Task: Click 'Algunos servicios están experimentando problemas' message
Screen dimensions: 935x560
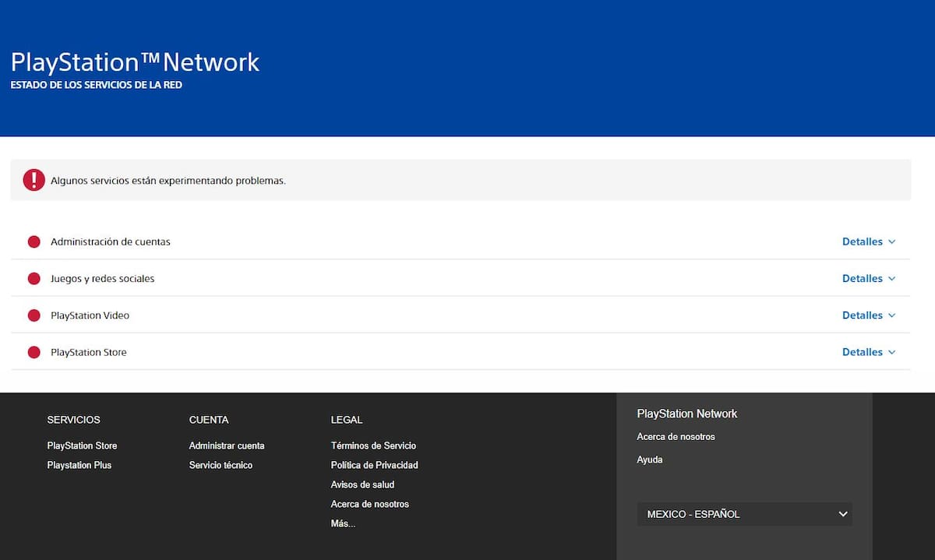Action: (x=168, y=181)
